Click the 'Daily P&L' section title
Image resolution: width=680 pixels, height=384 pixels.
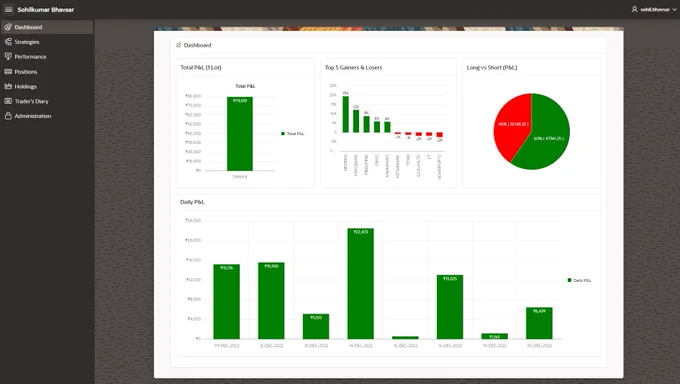[192, 202]
